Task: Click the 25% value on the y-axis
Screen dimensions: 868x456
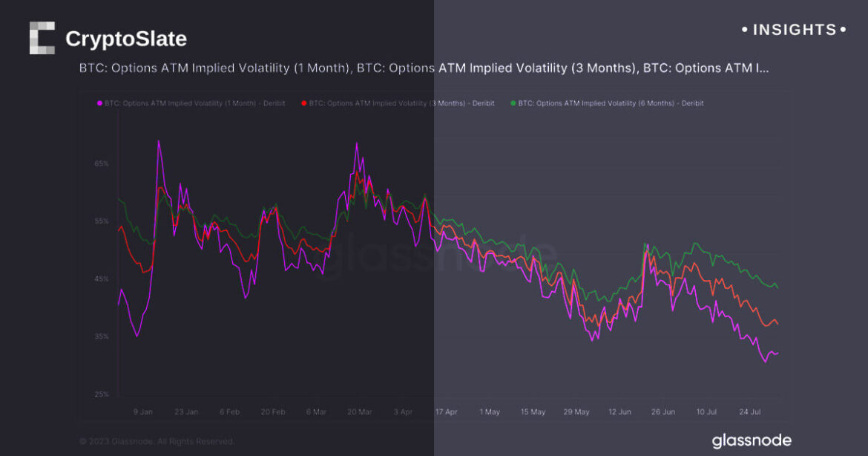Action: coord(102,394)
